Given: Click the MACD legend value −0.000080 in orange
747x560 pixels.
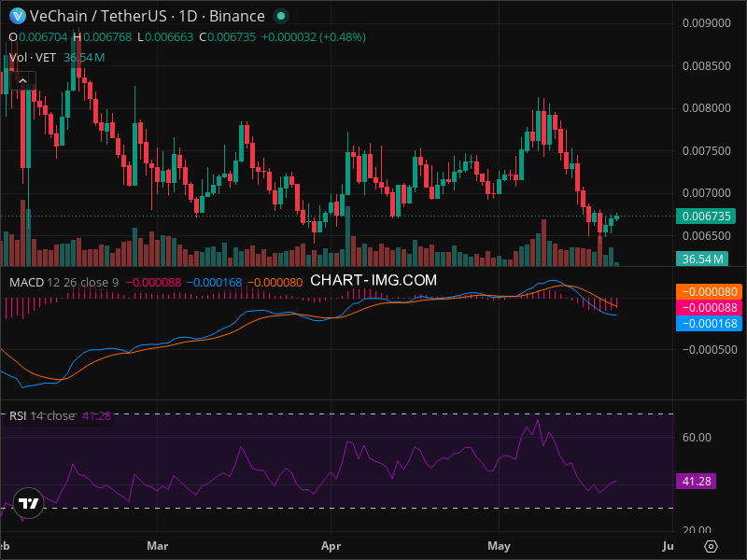Looking at the screenshot, I should coord(275,283).
